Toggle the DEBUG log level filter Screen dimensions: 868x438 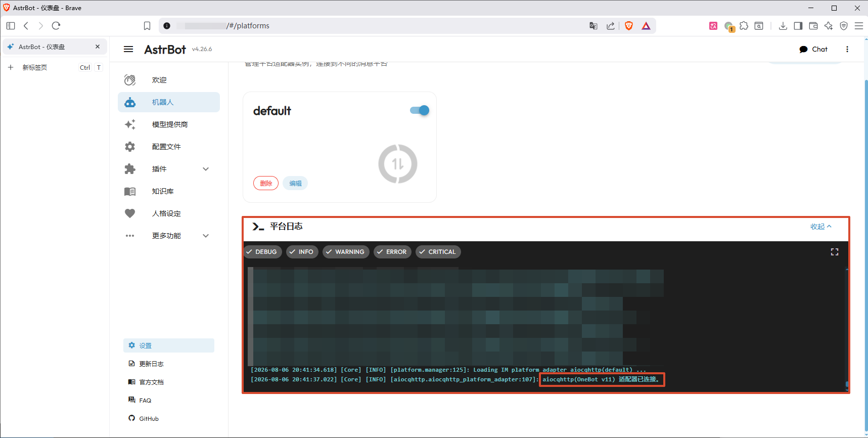click(262, 252)
